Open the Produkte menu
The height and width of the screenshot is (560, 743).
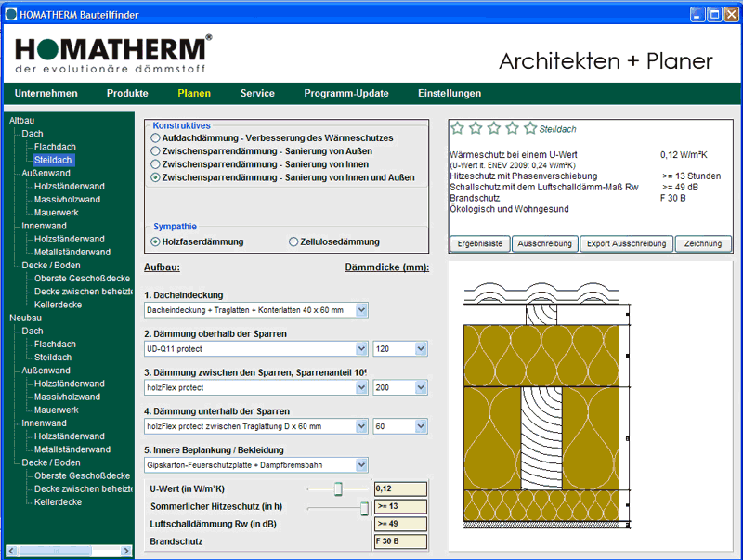click(127, 93)
